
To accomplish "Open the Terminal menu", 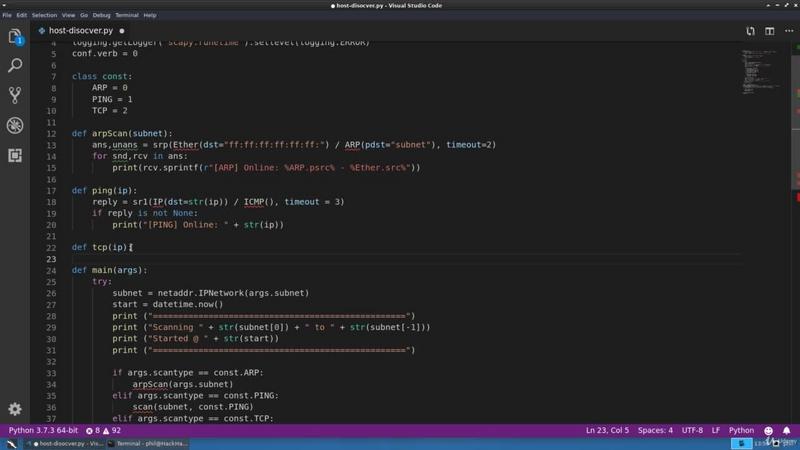I will pos(127,15).
